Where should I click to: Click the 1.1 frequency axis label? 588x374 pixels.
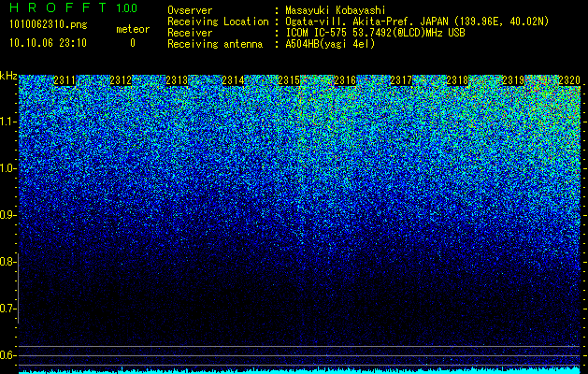coord(7,122)
